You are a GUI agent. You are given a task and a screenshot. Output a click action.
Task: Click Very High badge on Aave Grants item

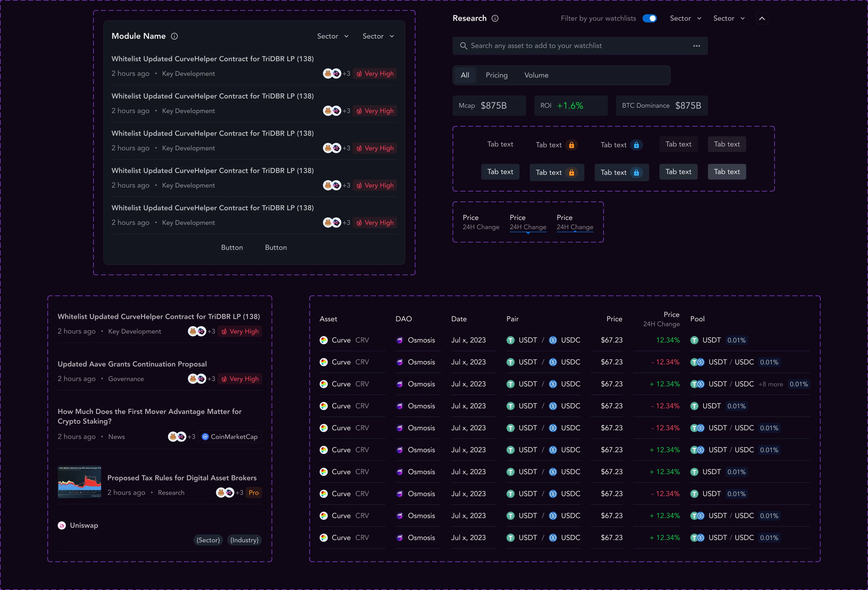coord(240,379)
